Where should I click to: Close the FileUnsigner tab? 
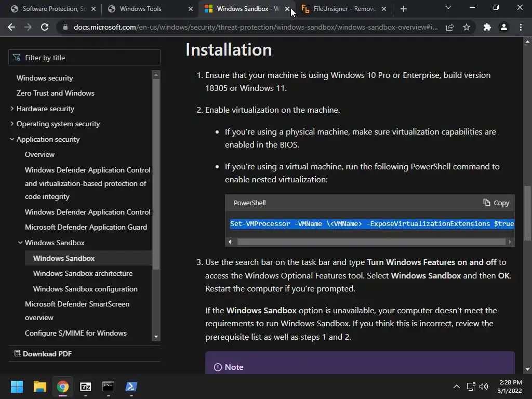(384, 9)
